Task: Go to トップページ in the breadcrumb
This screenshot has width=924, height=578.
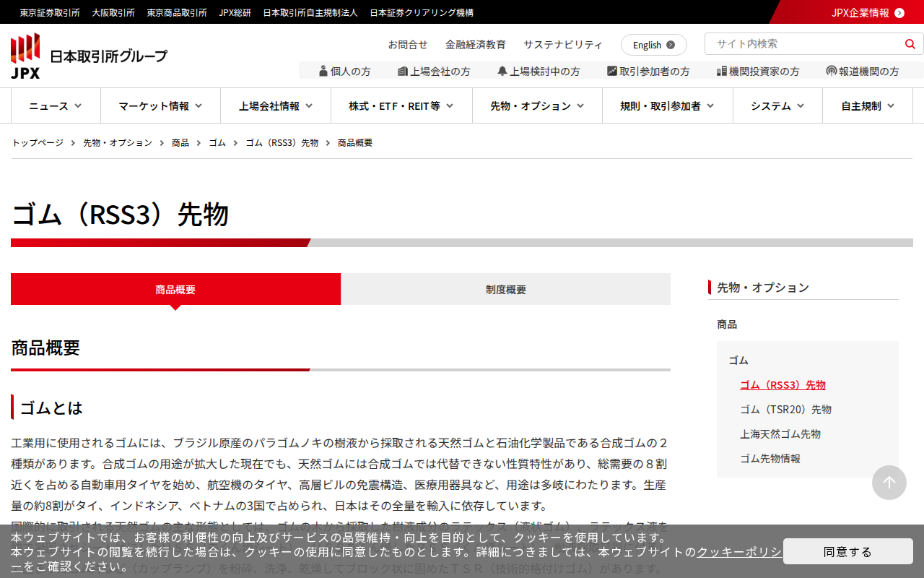Action: [x=38, y=143]
